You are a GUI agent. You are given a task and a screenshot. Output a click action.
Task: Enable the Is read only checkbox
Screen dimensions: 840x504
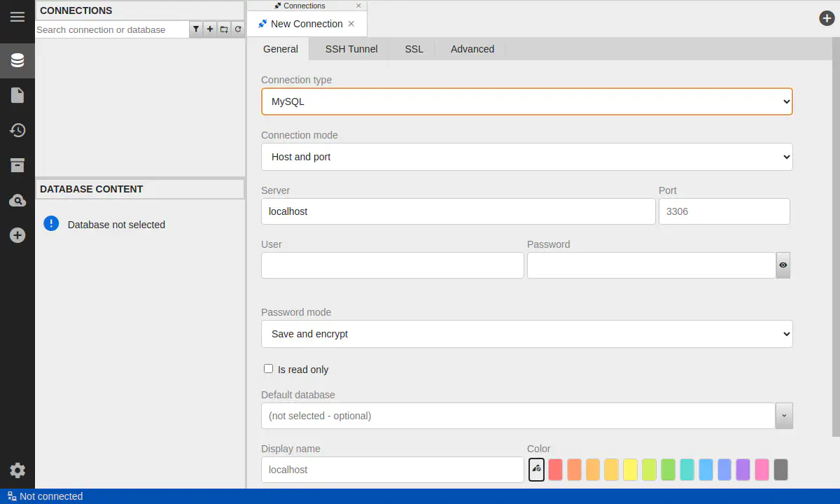[x=268, y=369]
